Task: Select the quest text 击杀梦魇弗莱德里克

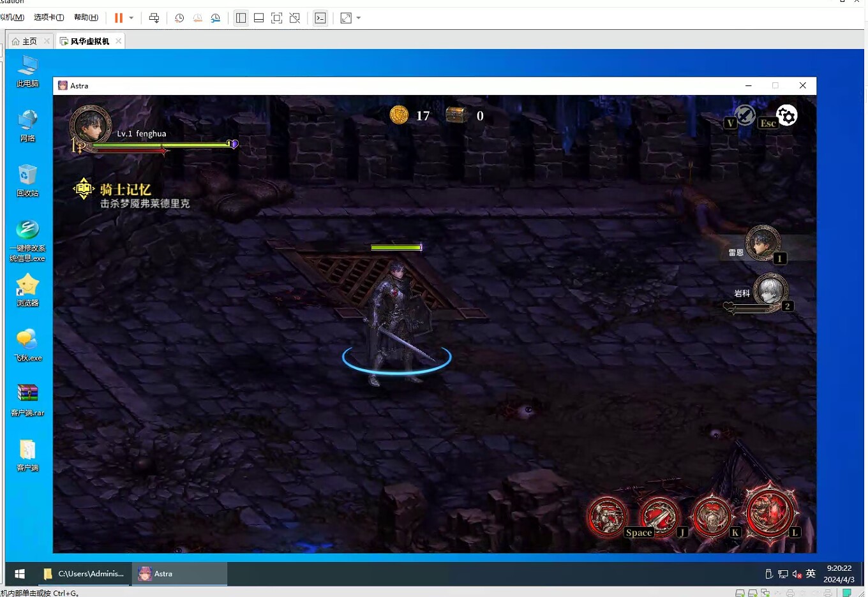Action: click(x=145, y=203)
